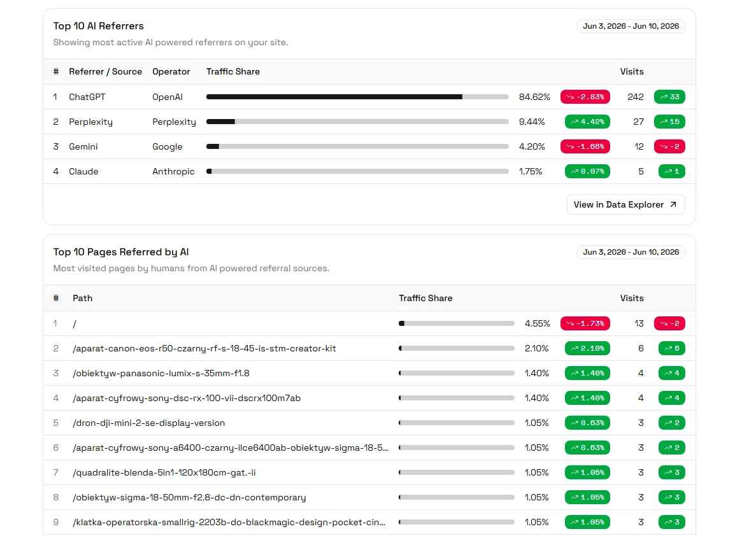
Task: Click the -2.83% change badge for ChatGPT
Action: point(585,97)
